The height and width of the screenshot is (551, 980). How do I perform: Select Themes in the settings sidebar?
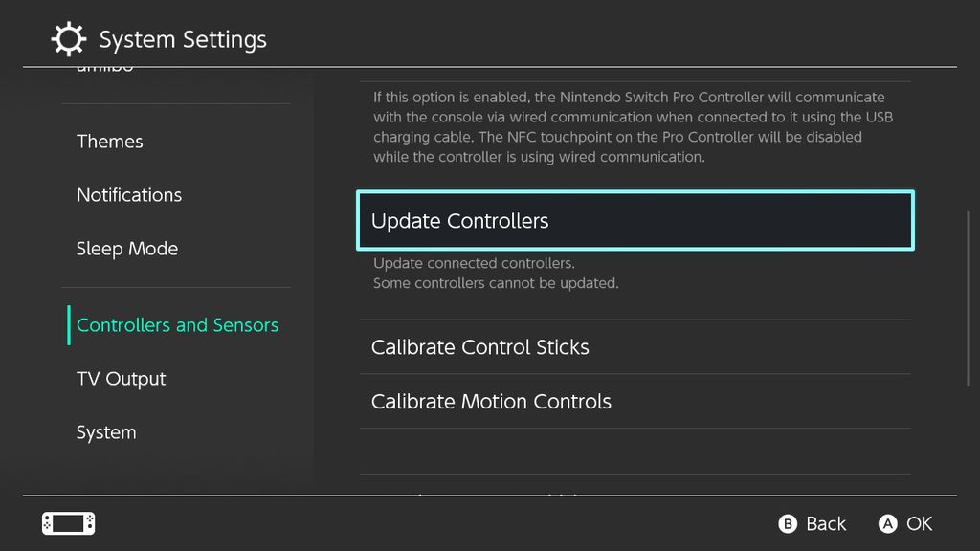[109, 141]
